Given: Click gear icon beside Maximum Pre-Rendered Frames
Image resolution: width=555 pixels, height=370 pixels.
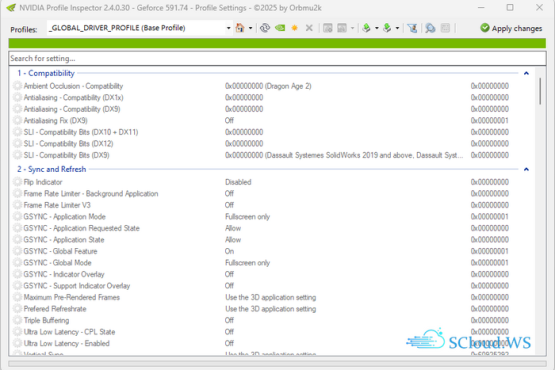Looking at the screenshot, I should (17, 297).
